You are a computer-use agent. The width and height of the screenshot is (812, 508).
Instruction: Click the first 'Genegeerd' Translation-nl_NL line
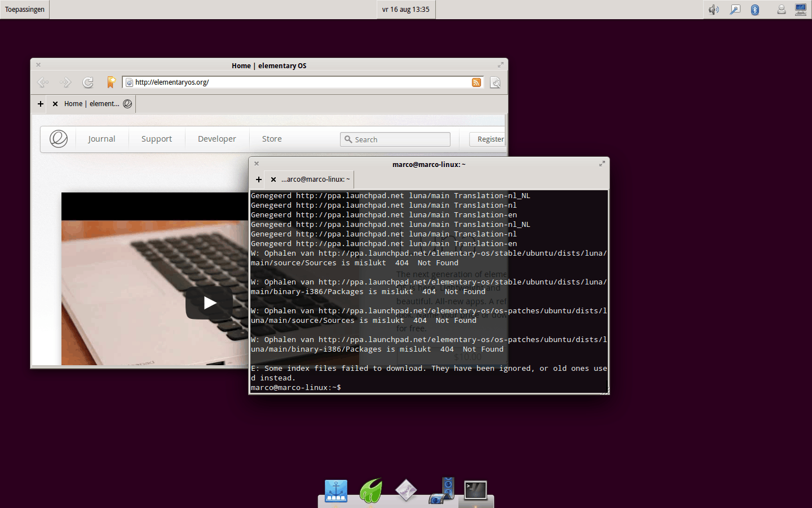390,196
